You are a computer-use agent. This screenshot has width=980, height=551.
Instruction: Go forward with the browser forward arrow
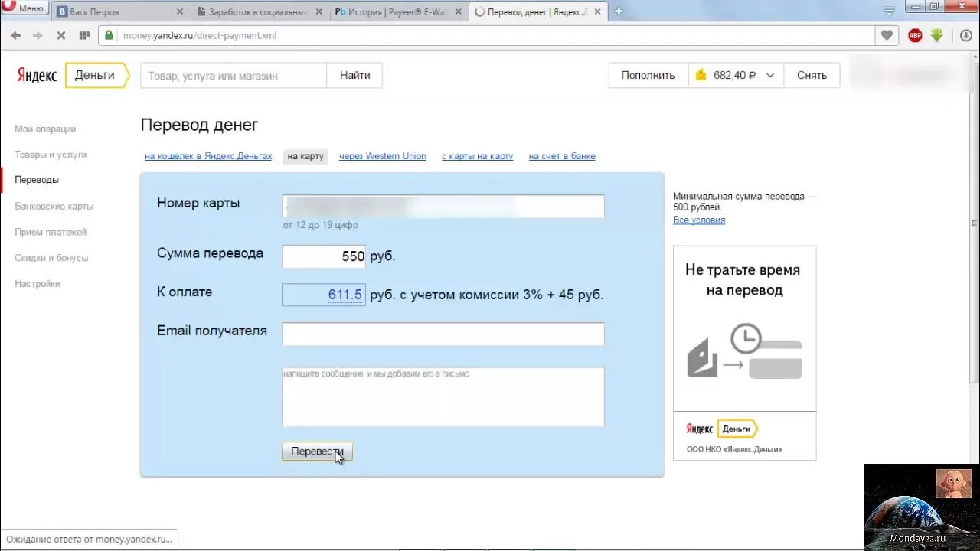[38, 35]
